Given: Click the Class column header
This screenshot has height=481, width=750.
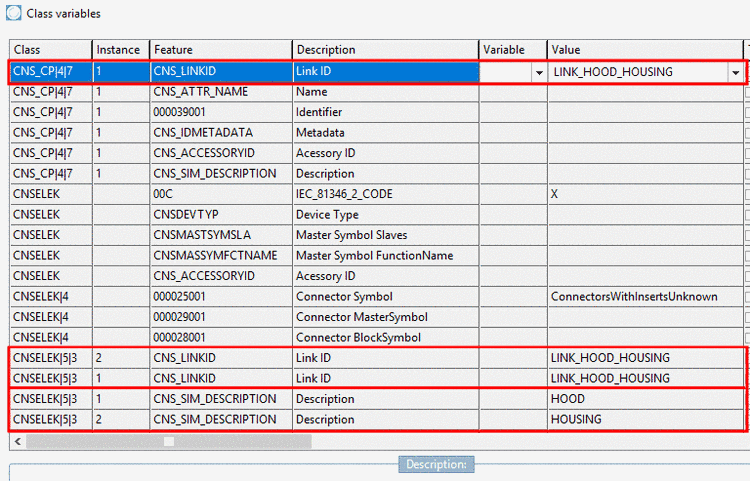Looking at the screenshot, I should (51, 50).
